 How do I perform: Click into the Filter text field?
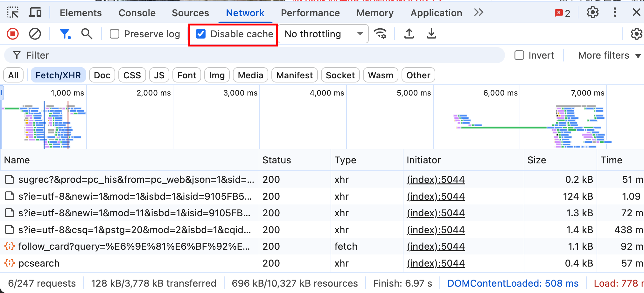255,55
